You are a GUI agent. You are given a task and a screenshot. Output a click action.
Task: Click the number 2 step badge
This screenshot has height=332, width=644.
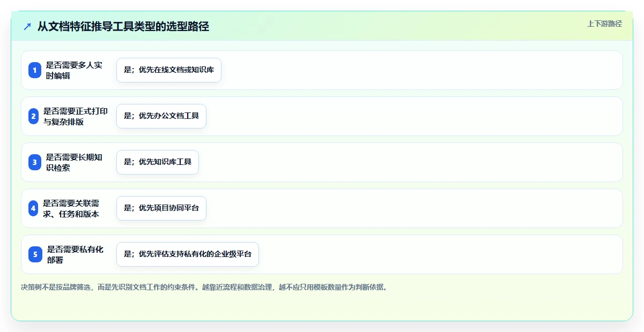(x=33, y=116)
